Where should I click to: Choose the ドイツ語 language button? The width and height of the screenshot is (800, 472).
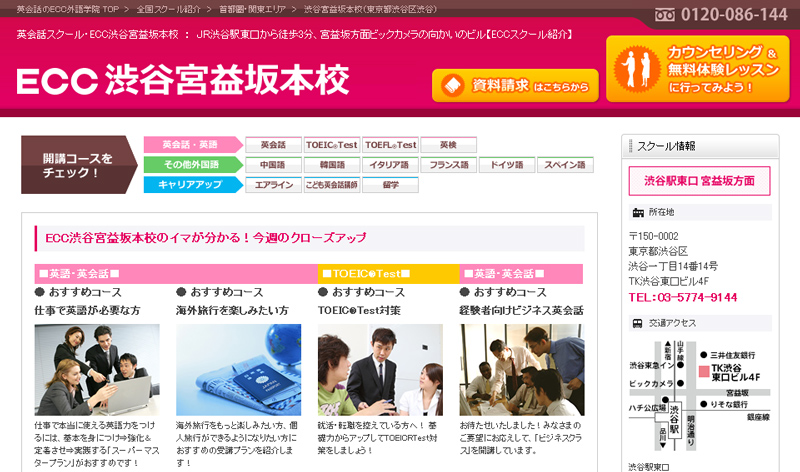pyautogui.click(x=507, y=165)
